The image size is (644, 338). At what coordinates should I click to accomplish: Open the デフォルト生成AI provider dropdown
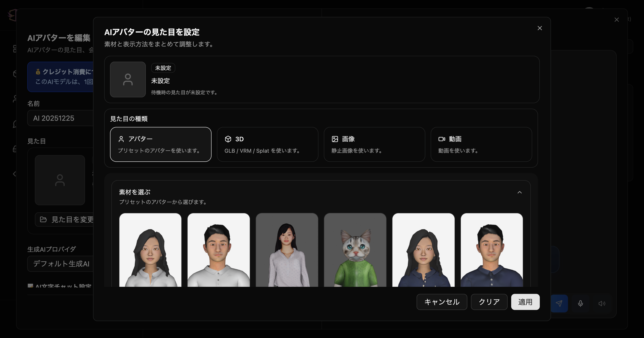tap(60, 264)
